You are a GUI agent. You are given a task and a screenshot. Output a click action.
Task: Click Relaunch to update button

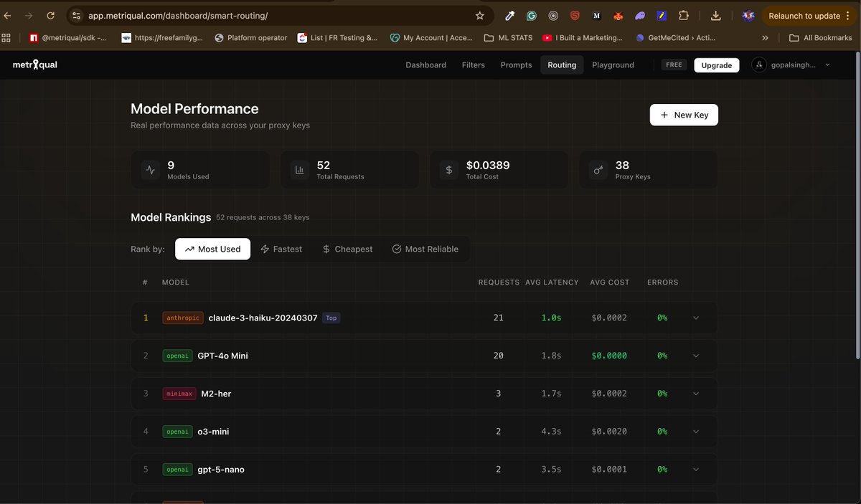click(x=808, y=15)
